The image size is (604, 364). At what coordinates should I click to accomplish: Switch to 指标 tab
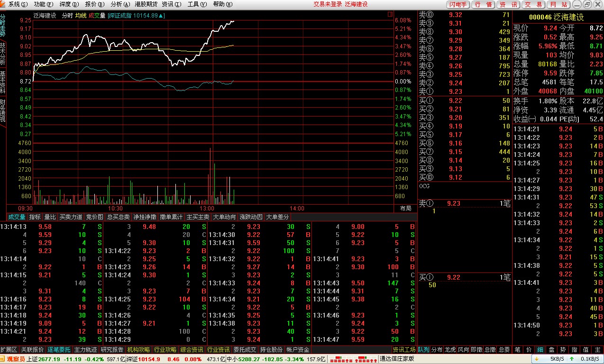(x=35, y=217)
